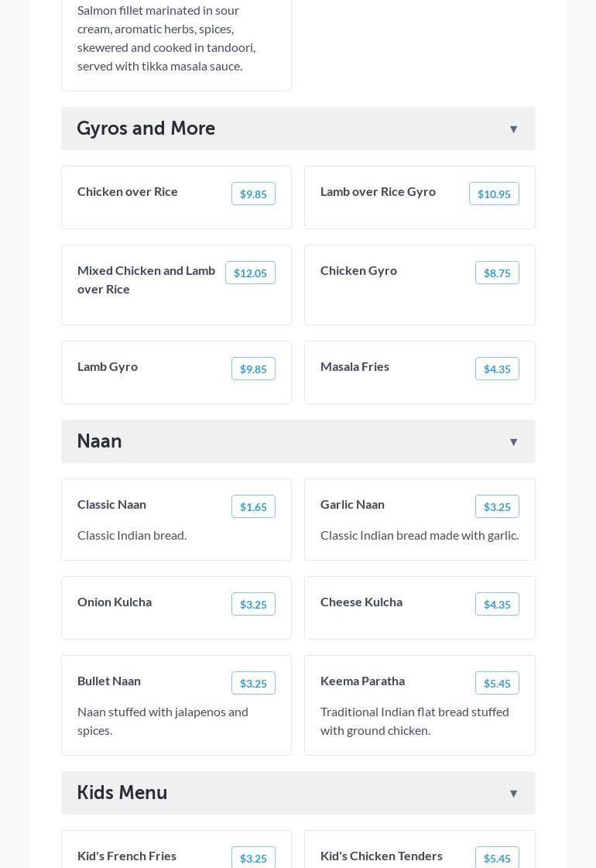The height and width of the screenshot is (868, 596).
Task: Add Masala Fries for $4.35
Action: tap(497, 369)
